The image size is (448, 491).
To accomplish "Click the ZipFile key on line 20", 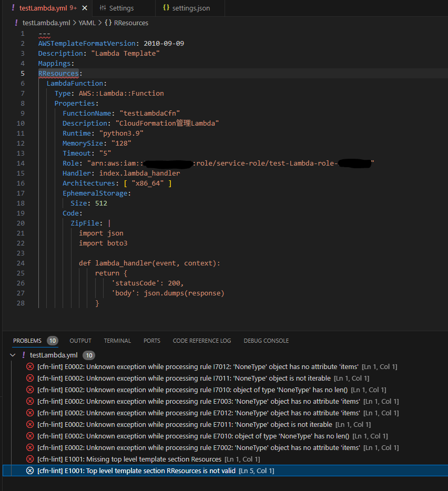I will point(85,223).
